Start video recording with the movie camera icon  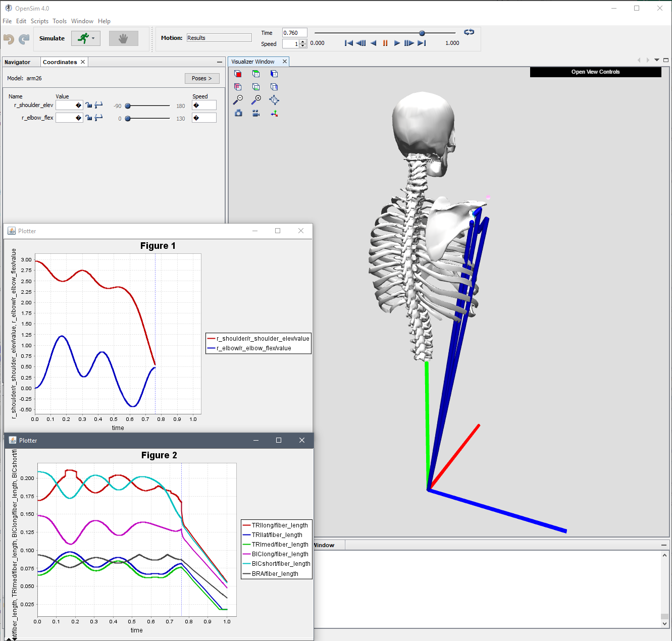click(256, 113)
